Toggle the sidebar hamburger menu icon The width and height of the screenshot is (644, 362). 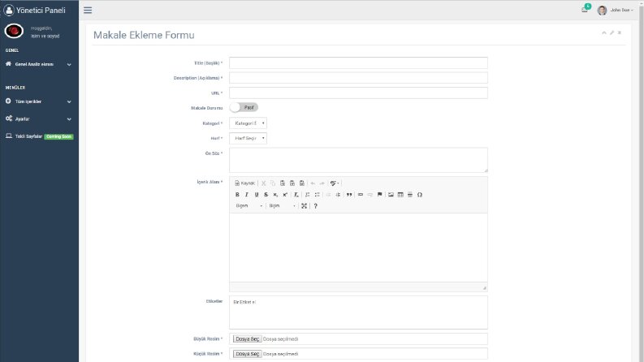[x=88, y=10]
